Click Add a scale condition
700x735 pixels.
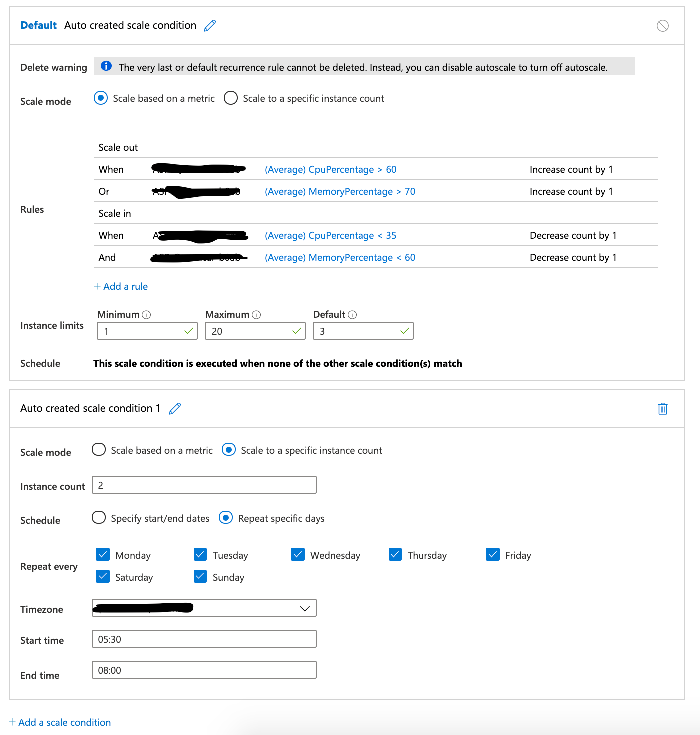[60, 722]
